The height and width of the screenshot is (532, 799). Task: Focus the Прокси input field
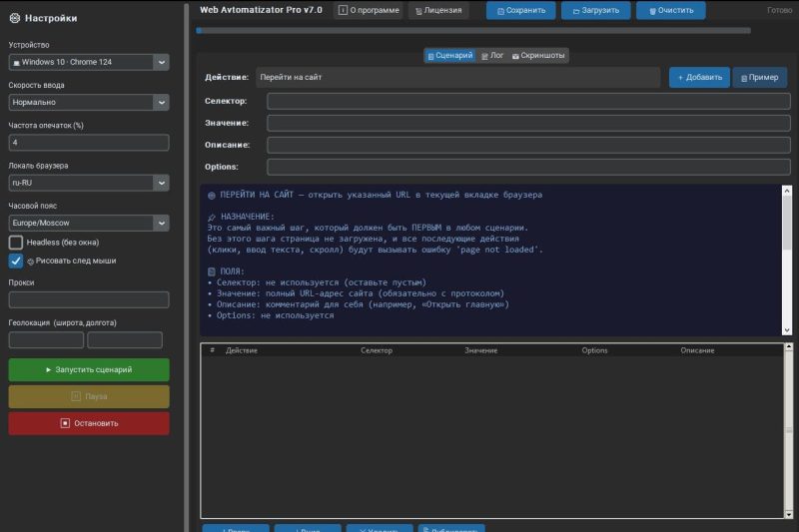(x=89, y=299)
